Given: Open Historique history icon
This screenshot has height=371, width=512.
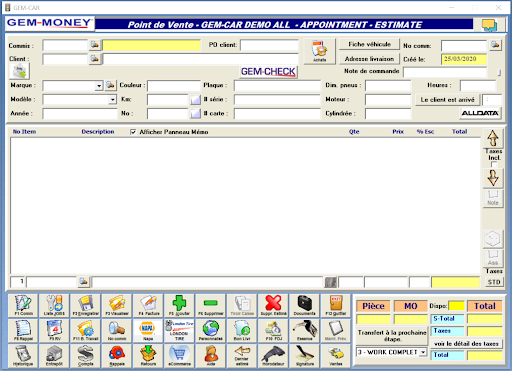Looking at the screenshot, I should click(23, 356).
